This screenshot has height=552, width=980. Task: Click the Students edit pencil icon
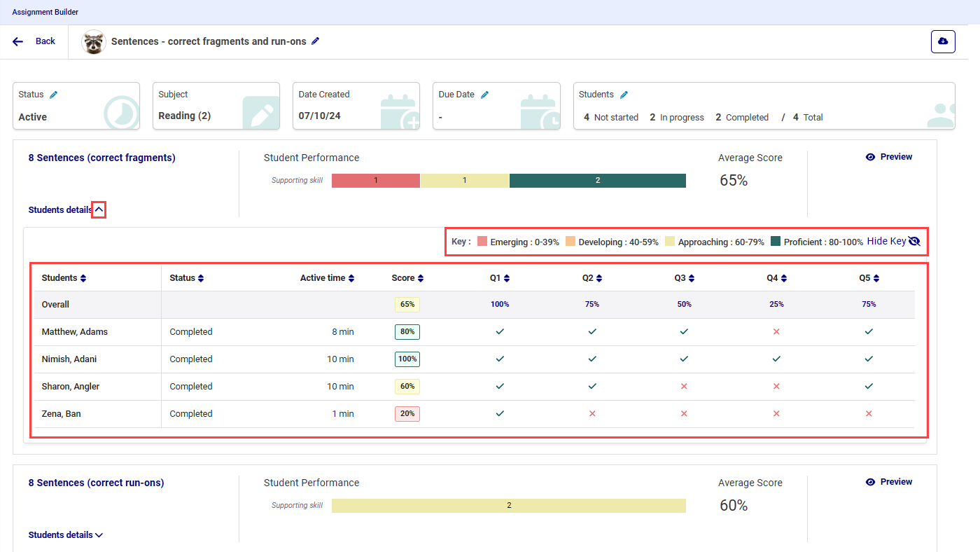click(x=624, y=95)
